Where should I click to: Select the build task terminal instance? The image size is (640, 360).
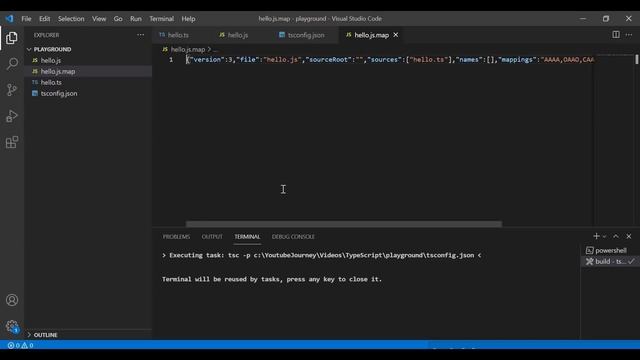pos(610,261)
